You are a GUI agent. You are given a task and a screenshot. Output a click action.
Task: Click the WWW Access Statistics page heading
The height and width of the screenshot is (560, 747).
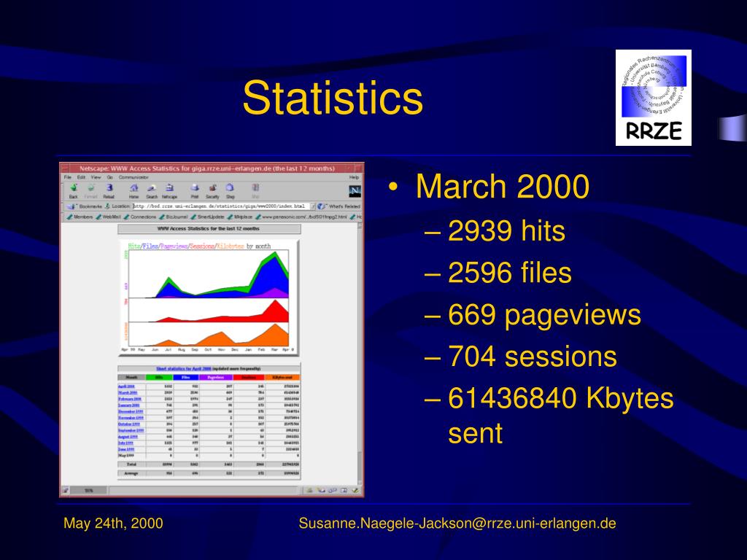click(x=209, y=228)
